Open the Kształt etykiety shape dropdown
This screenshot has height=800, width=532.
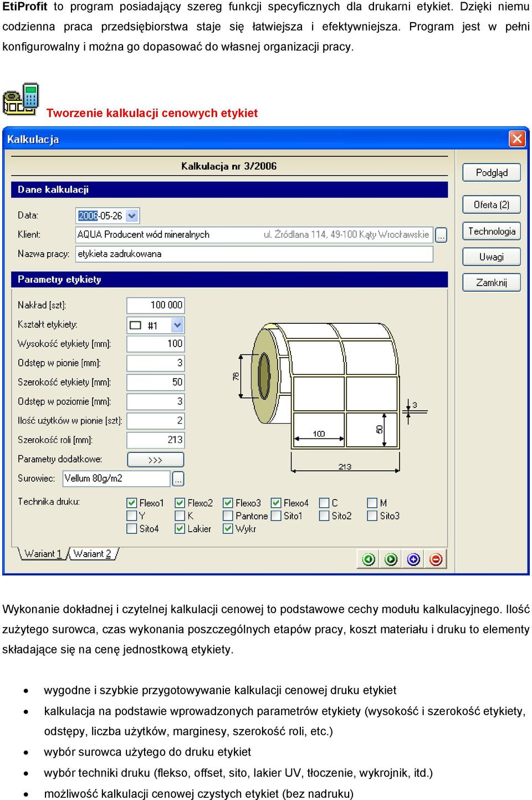177,325
